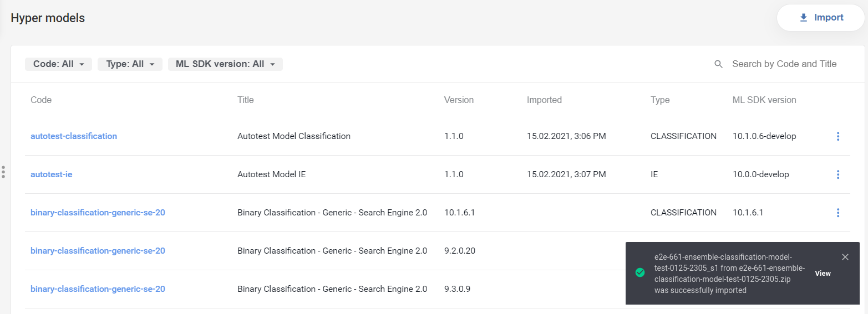View the imported model from the notification
Screen dimensions: 868x314
click(x=823, y=273)
